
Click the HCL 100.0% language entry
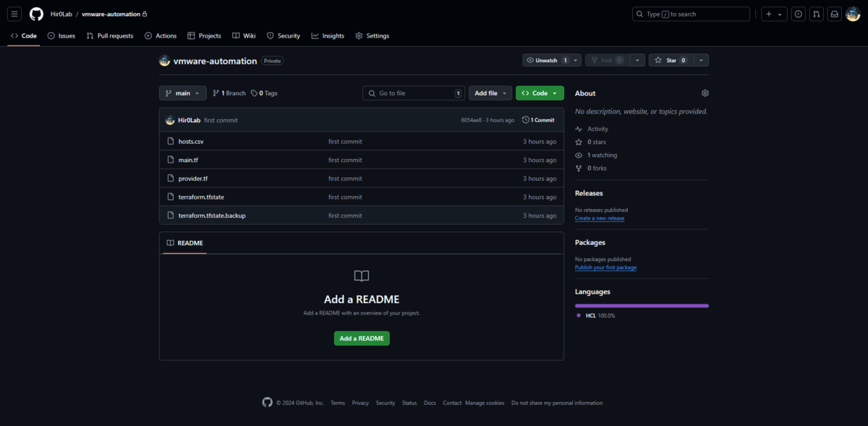point(596,316)
